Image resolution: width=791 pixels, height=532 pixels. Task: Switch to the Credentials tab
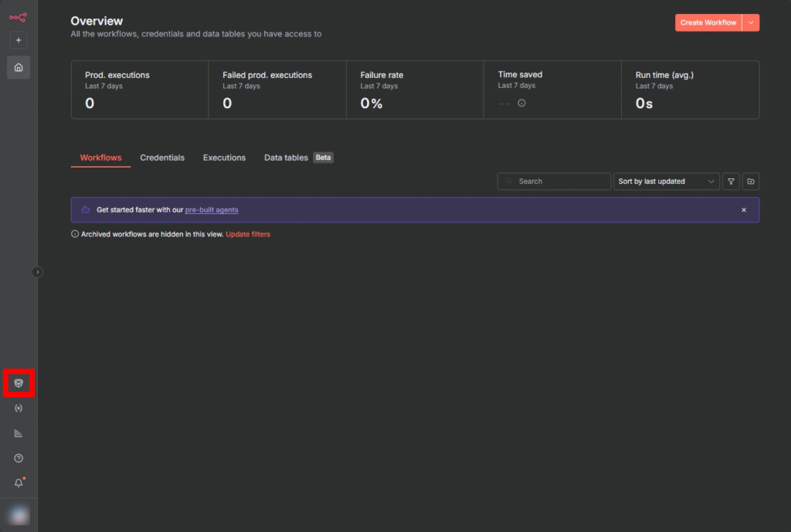click(162, 158)
